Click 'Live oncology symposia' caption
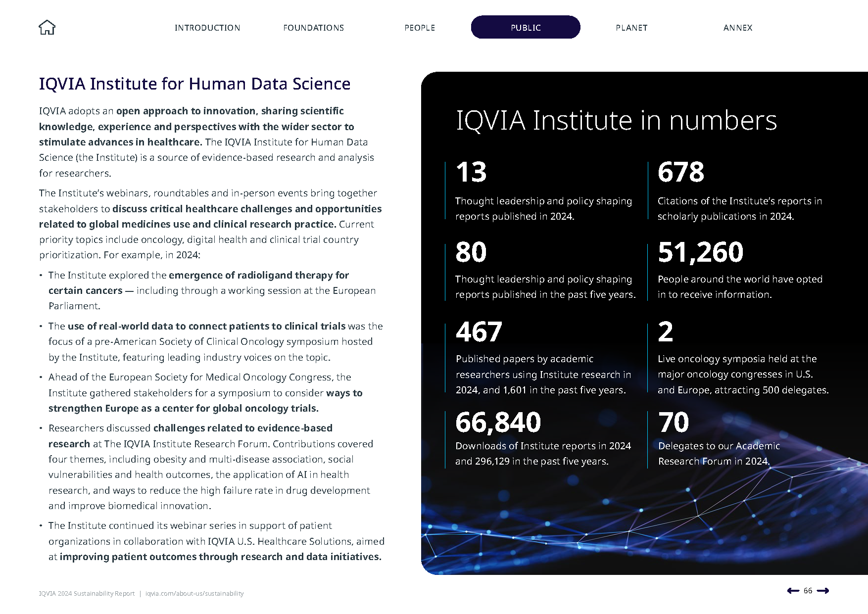 point(743,375)
